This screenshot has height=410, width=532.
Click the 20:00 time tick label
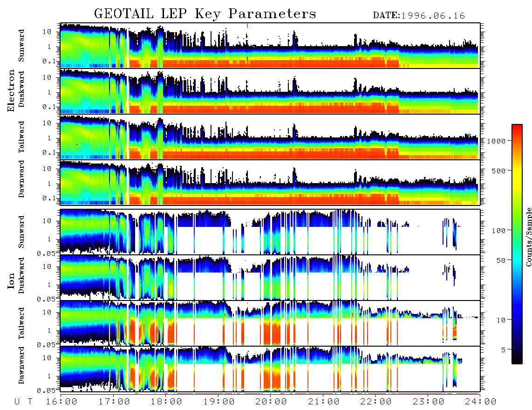pos(271,402)
